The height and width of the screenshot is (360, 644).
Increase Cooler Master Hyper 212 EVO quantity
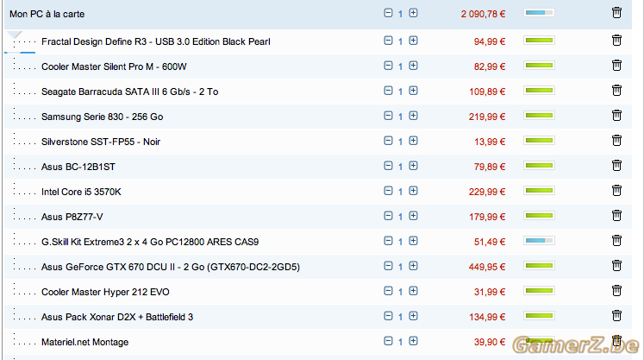413,291
